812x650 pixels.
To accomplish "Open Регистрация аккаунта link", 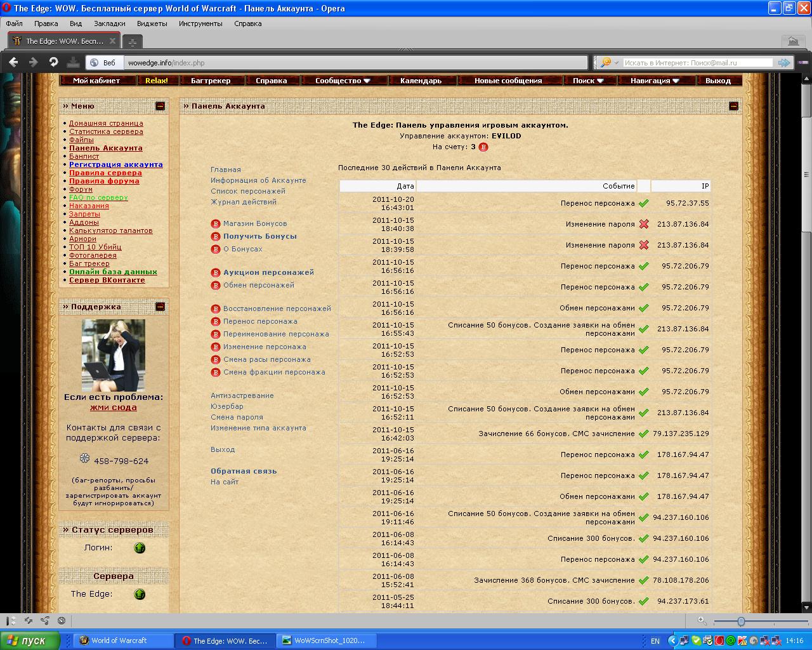I will [116, 164].
